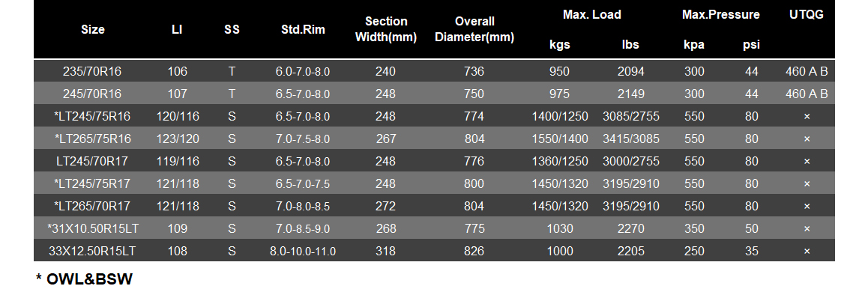Viewport: 868px width, 292px height.
Task: Click the kgs sub-header
Action: coord(560,45)
